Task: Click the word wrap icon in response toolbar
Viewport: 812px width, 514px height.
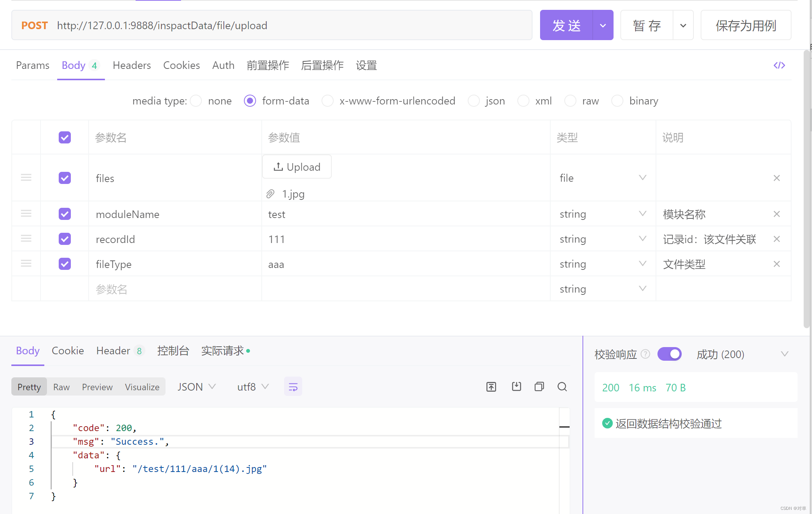Action: tap(293, 387)
